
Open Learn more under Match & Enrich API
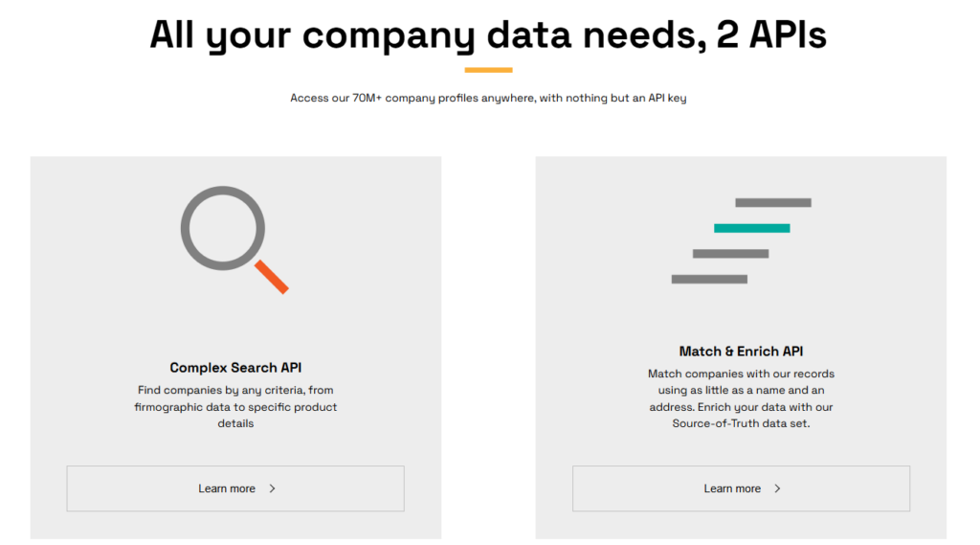click(742, 488)
